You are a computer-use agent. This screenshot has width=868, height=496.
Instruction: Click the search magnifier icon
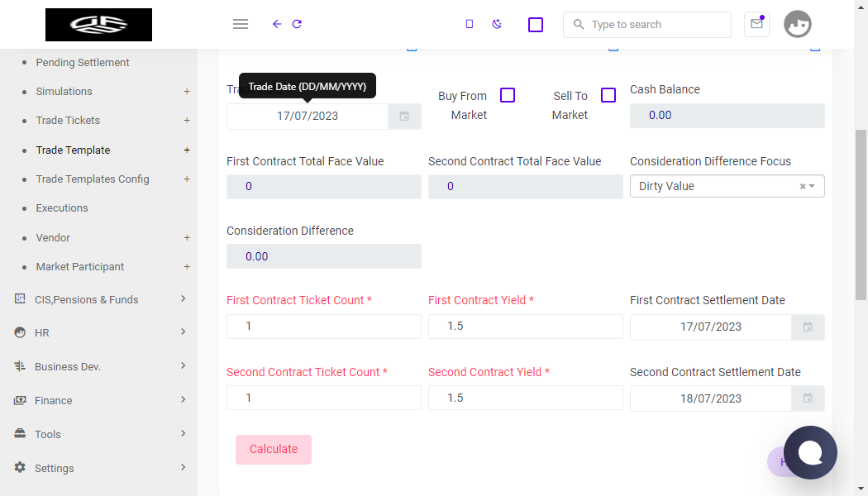[x=579, y=24]
